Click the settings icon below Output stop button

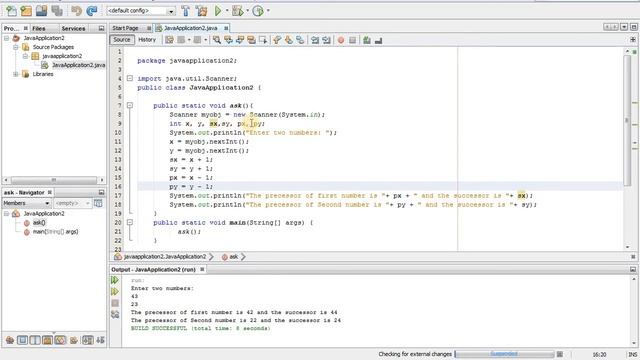(x=115, y=314)
